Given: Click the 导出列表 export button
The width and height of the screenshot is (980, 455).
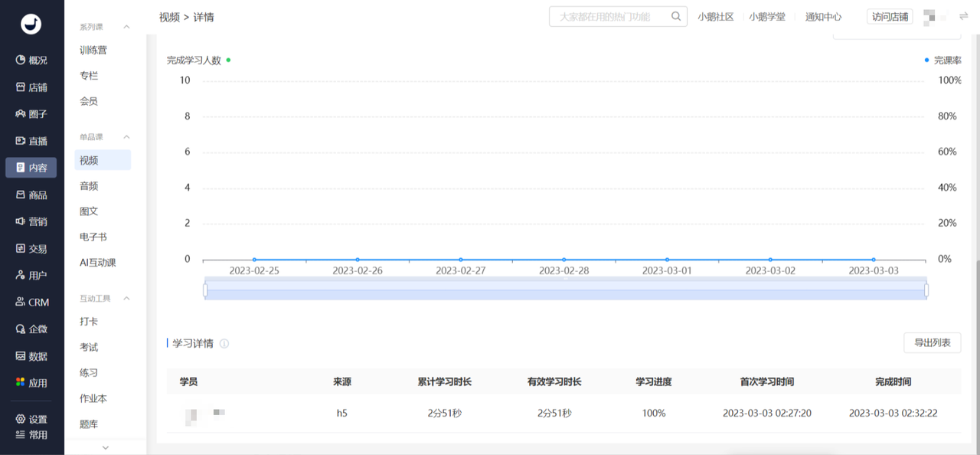Looking at the screenshot, I should (x=932, y=342).
